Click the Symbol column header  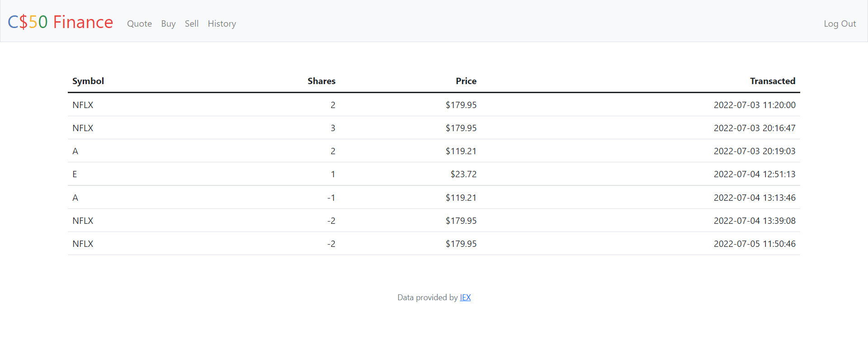88,81
